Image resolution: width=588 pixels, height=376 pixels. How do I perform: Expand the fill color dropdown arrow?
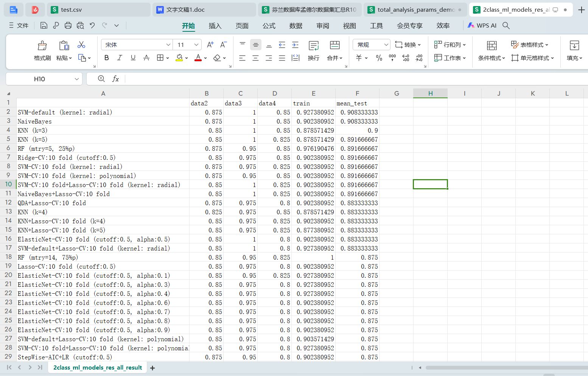click(187, 58)
